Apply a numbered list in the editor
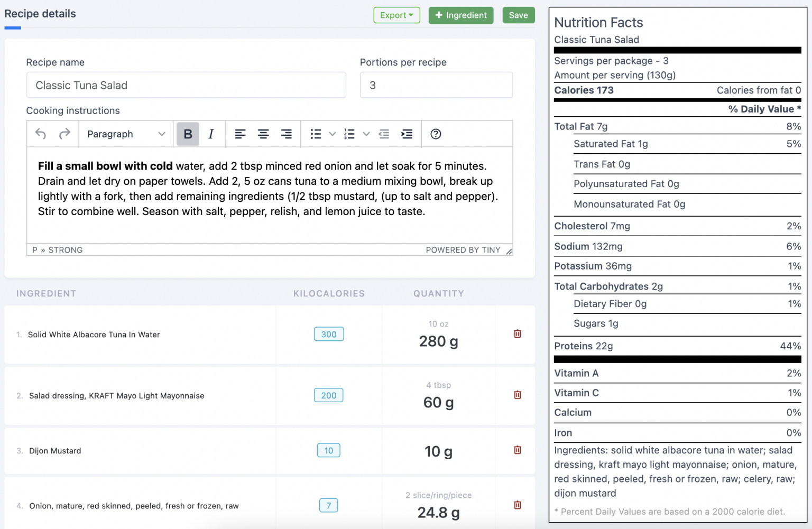 [x=349, y=134]
